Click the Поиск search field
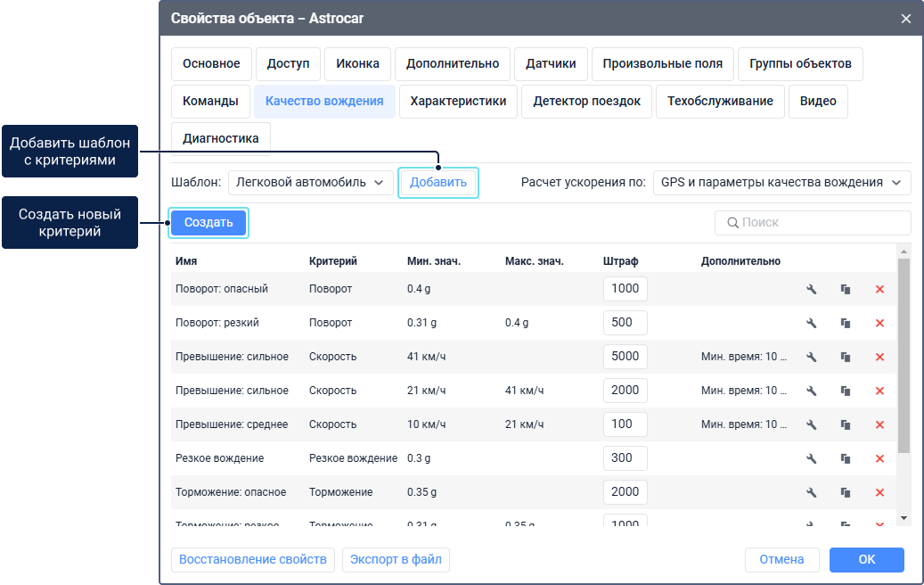Image resolution: width=924 pixels, height=585 pixels. [x=813, y=222]
